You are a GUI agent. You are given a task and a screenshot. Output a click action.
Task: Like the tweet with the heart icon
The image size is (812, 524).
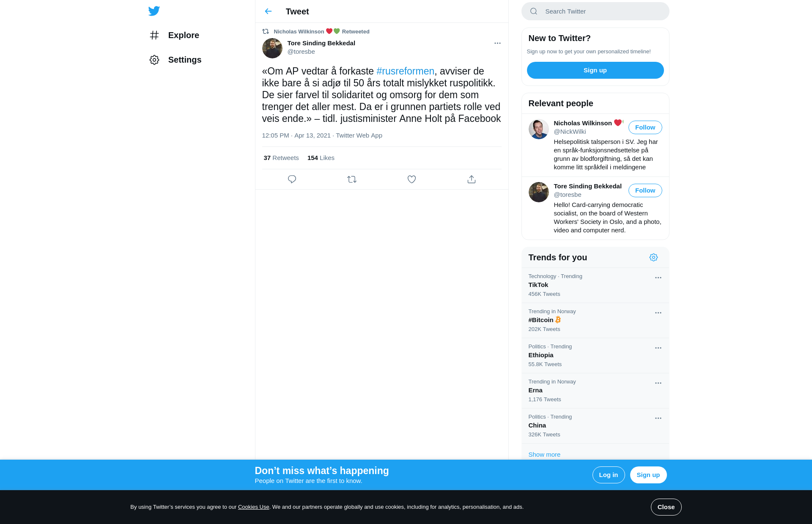(x=411, y=179)
